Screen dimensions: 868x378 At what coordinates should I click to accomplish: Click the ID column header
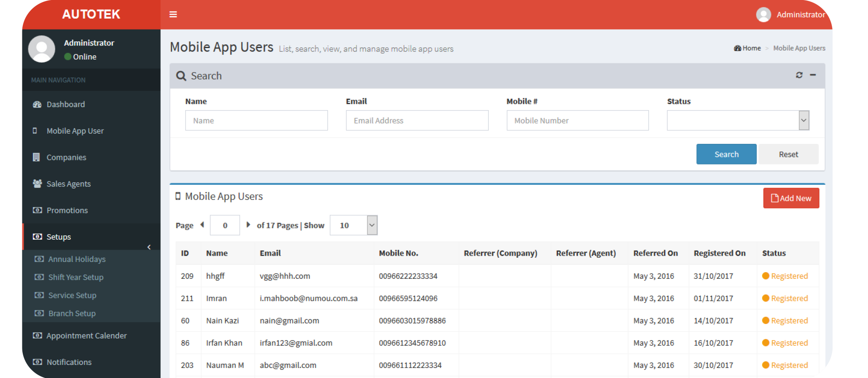[185, 253]
